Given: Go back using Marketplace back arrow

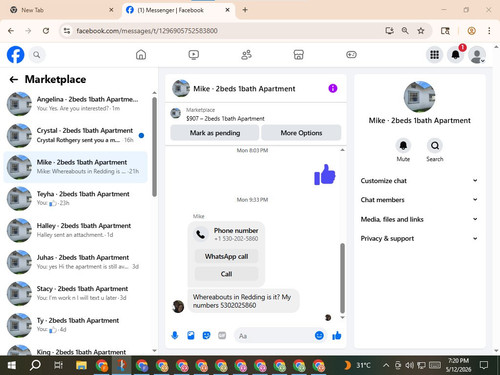Looking at the screenshot, I should [x=14, y=79].
